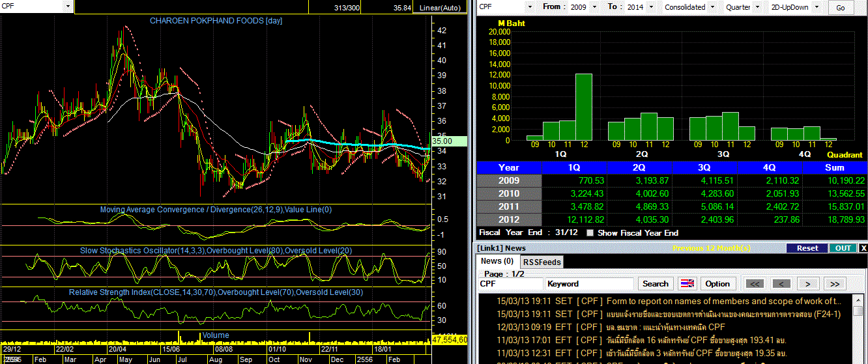The image size is (868, 364).
Task: Click the 4Q column header
Action: (x=770, y=167)
